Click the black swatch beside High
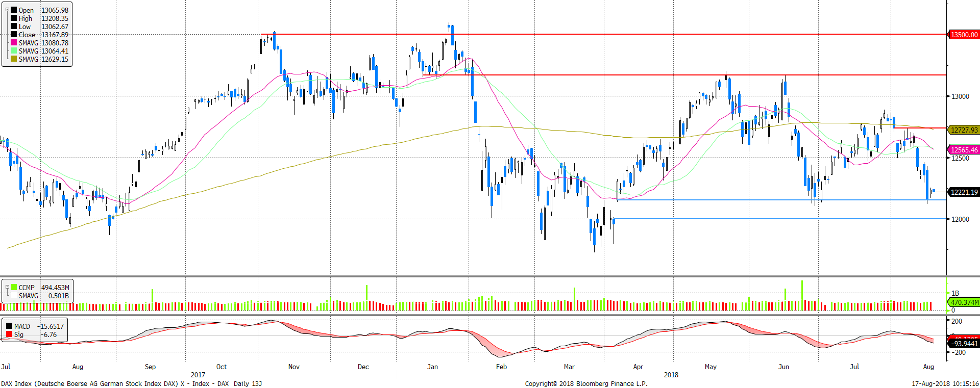The height and width of the screenshot is (388, 980). (x=14, y=18)
